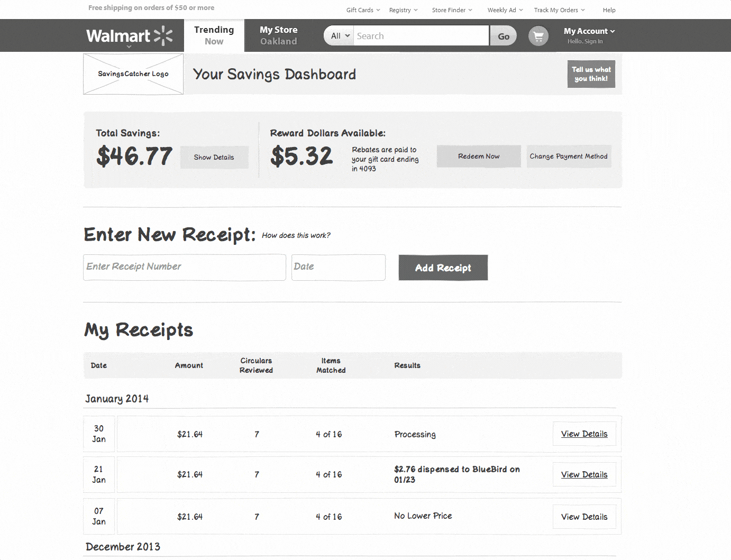This screenshot has height=560, width=731.
Task: Click the Enter Receipt Number field
Action: 185,267
